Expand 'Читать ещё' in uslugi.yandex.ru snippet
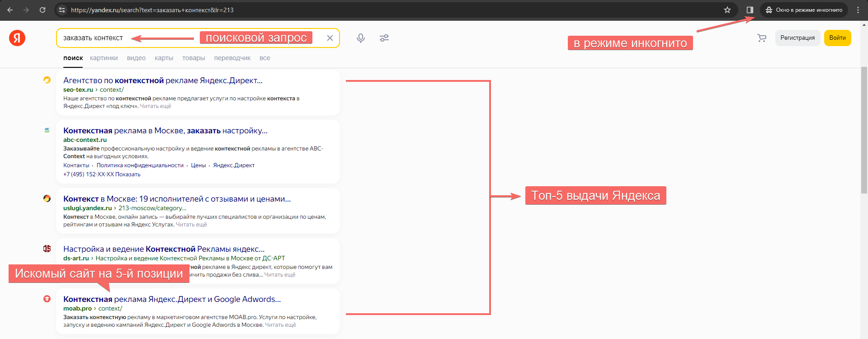The height and width of the screenshot is (339, 868). point(191,225)
